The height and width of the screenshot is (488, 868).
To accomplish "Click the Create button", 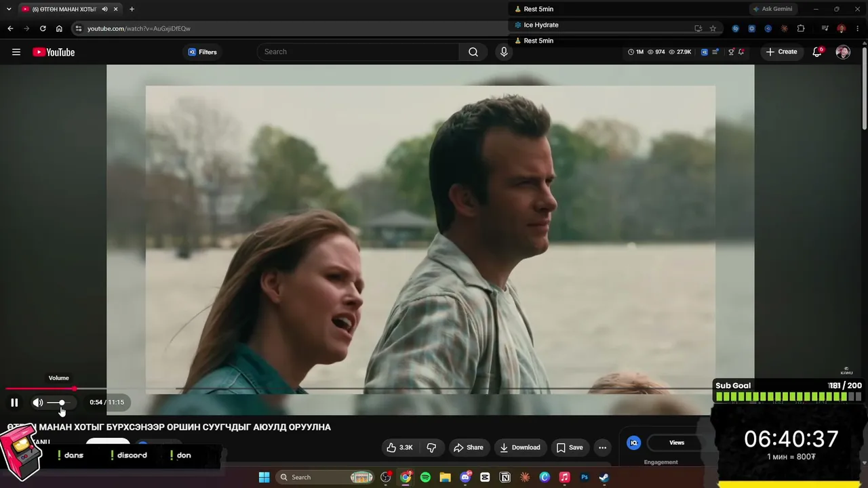I will (x=781, y=52).
